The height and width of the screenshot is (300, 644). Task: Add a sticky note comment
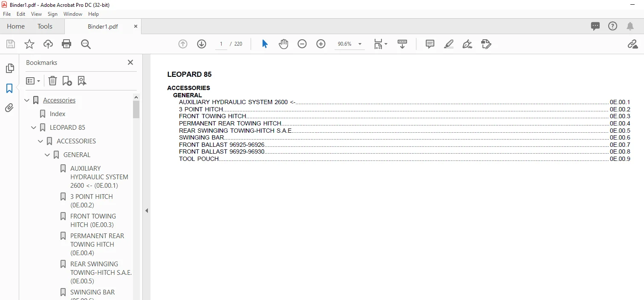[x=430, y=44]
